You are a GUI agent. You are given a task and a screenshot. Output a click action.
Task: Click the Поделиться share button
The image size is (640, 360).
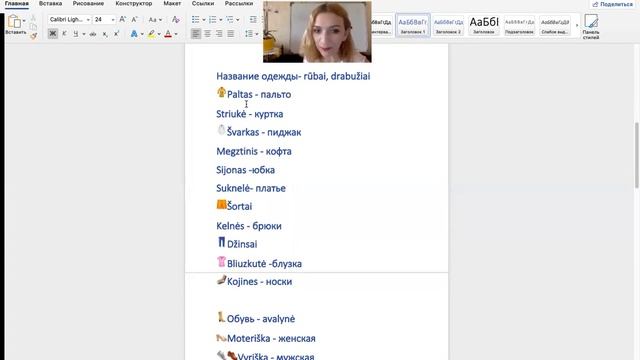click(613, 4)
